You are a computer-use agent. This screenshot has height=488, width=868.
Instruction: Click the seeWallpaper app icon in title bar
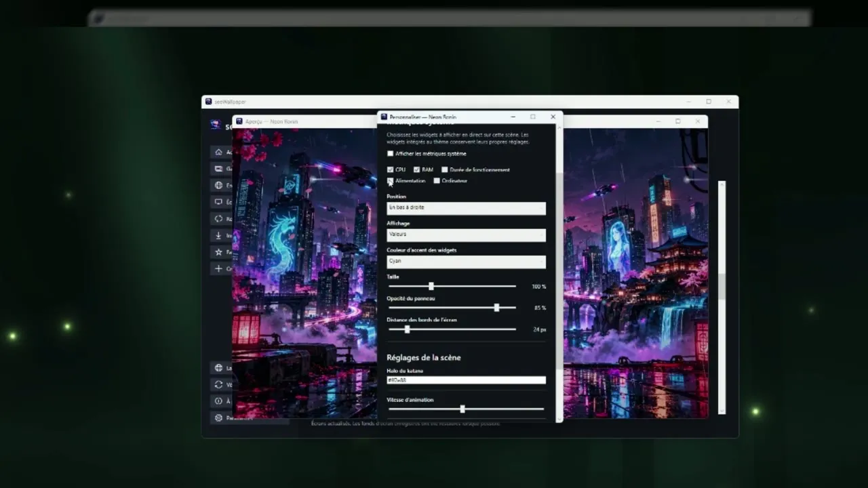(x=208, y=102)
